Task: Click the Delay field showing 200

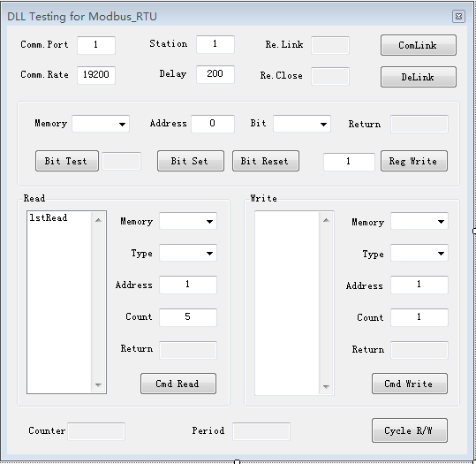Action: click(215, 74)
